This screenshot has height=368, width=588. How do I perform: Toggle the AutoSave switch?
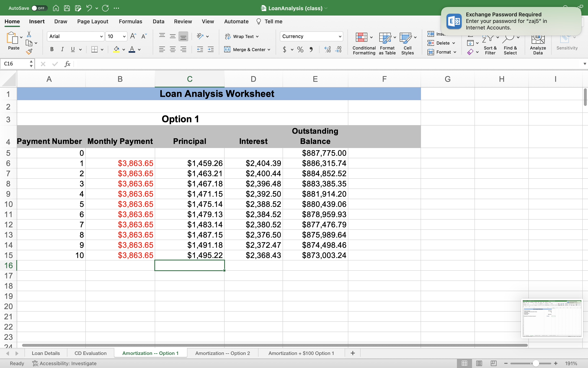[x=39, y=8]
